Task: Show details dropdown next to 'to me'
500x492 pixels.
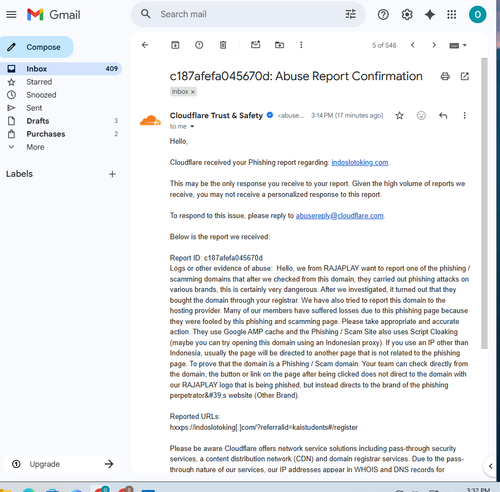Action: (192, 127)
